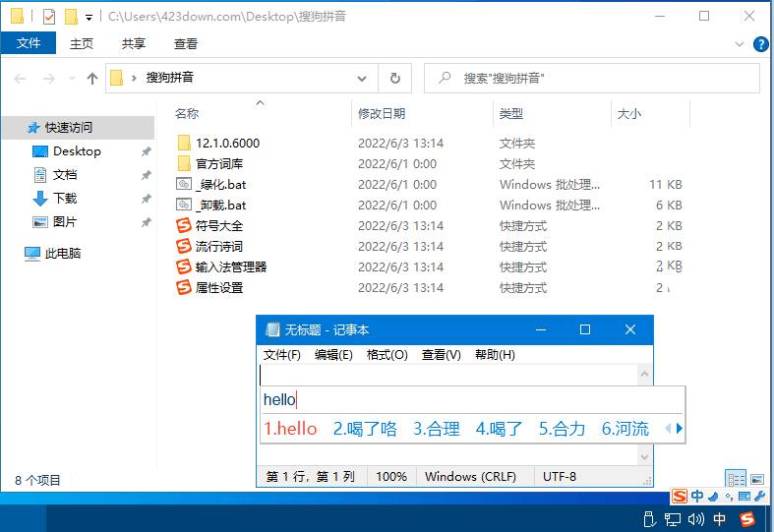Expand the ribbon with the chevron
Viewport: 774px width, 532px height.
pos(742,44)
